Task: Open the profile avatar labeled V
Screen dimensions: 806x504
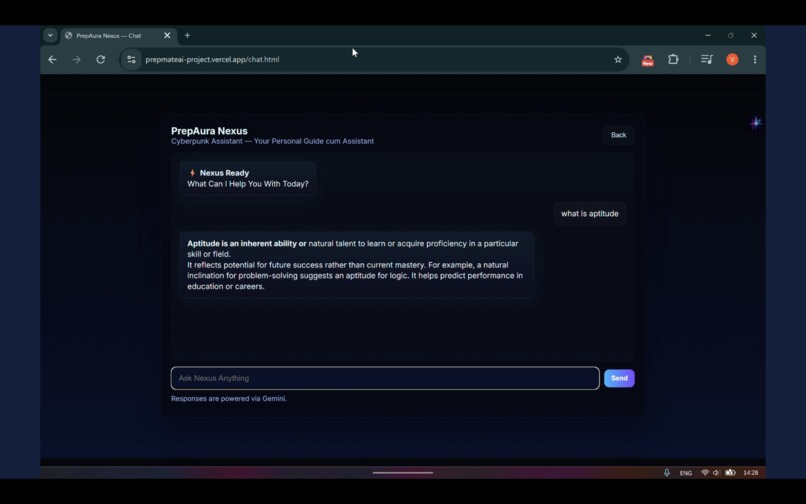Action: click(732, 60)
